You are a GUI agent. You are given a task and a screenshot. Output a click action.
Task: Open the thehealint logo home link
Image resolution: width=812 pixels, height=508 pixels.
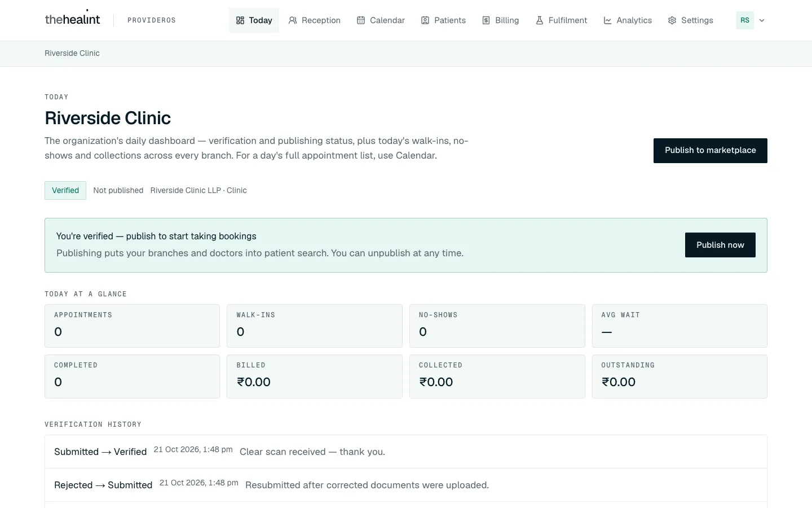[72, 19]
